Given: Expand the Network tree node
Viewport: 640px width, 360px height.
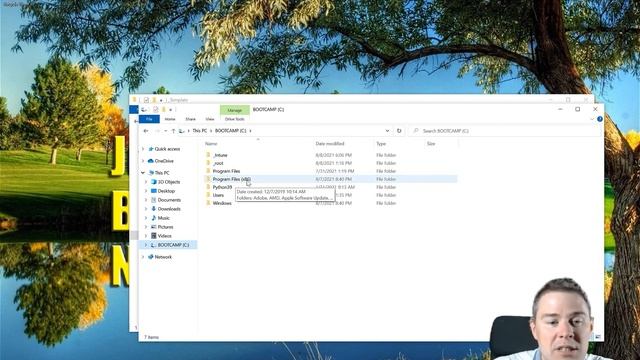Looking at the screenshot, I should click(x=143, y=257).
